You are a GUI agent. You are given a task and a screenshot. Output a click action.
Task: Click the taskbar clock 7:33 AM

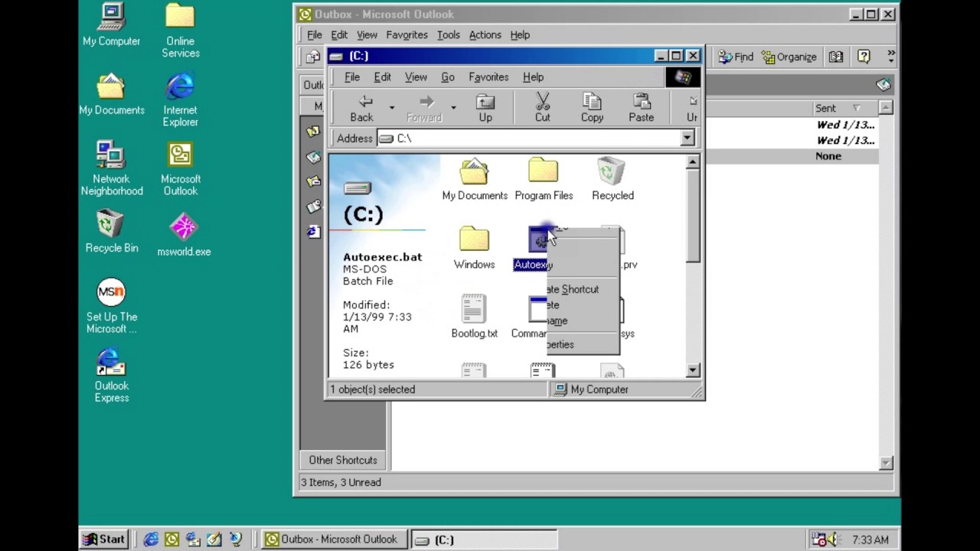(870, 540)
